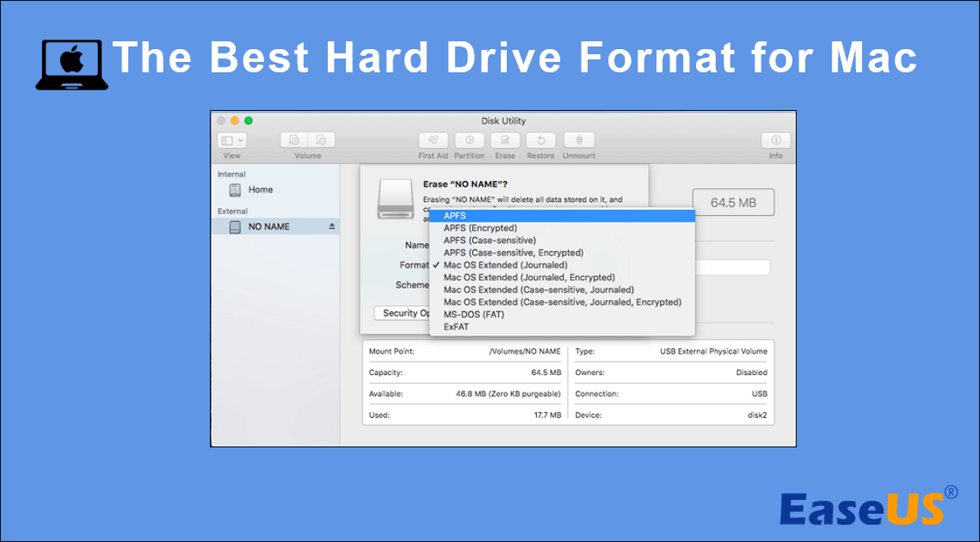
Task: Click the first Volume toolbar icon
Action: [x=294, y=139]
